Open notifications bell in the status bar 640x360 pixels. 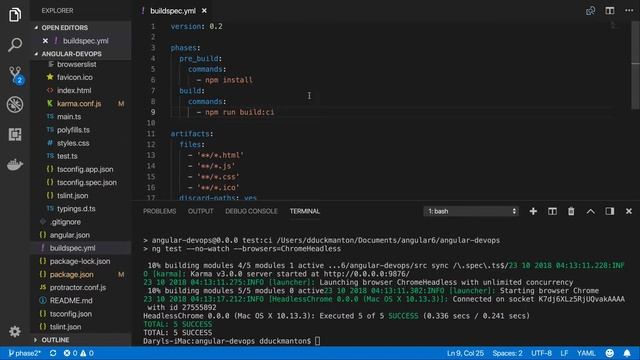[627, 353]
